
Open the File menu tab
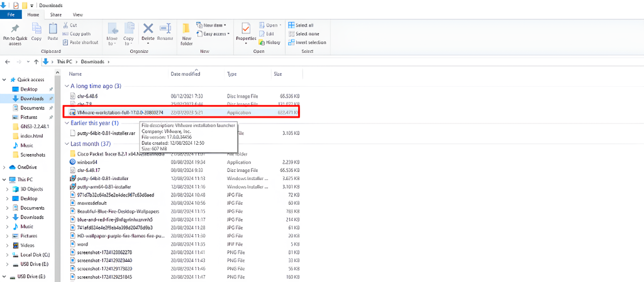pyautogui.click(x=11, y=14)
